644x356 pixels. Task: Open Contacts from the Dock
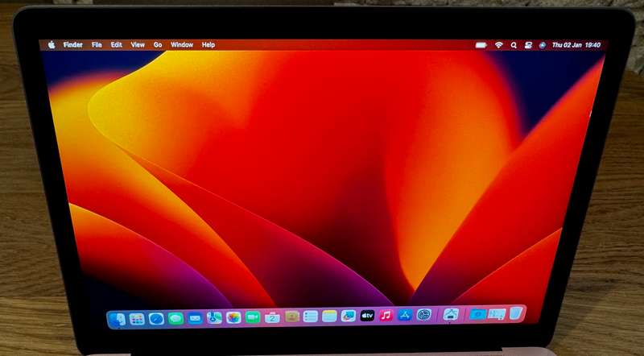[x=291, y=317]
